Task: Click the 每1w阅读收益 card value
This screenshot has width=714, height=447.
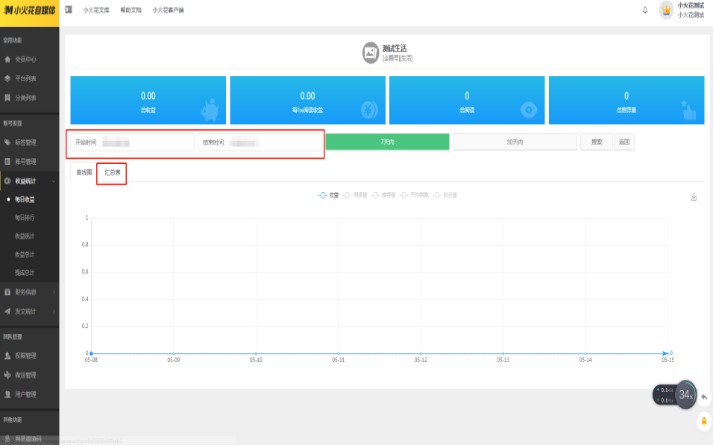Action: [307, 96]
